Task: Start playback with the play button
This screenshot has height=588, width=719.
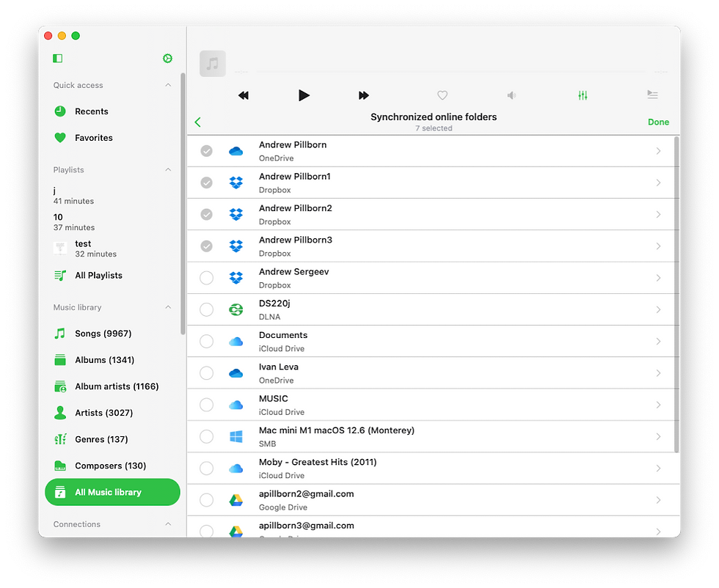Action: (304, 95)
